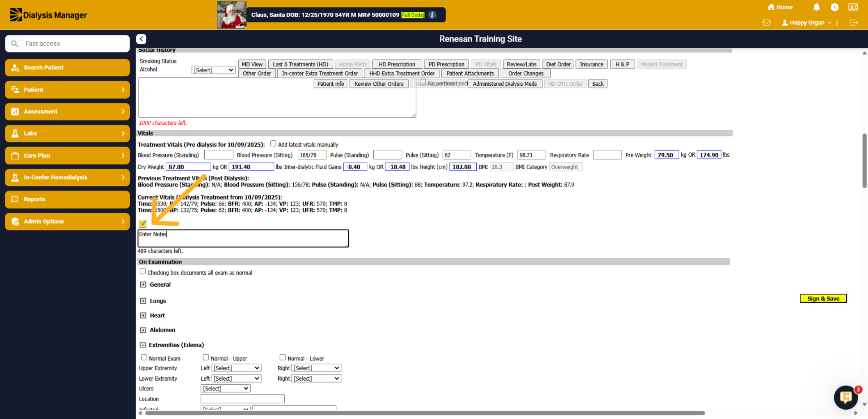Click the Review/Labs button
The image size is (868, 419).
522,64
